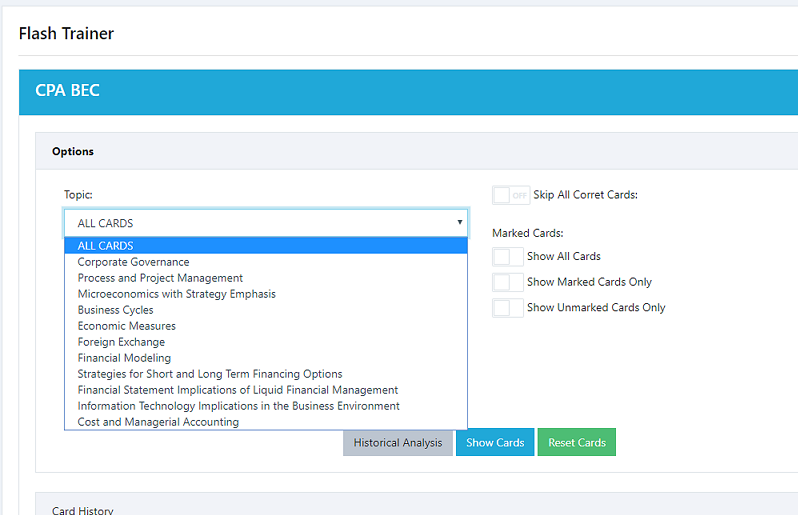Pick Microeconomics with Strategy Emphasis
Screen dimensions: 798x515
coord(266,294)
